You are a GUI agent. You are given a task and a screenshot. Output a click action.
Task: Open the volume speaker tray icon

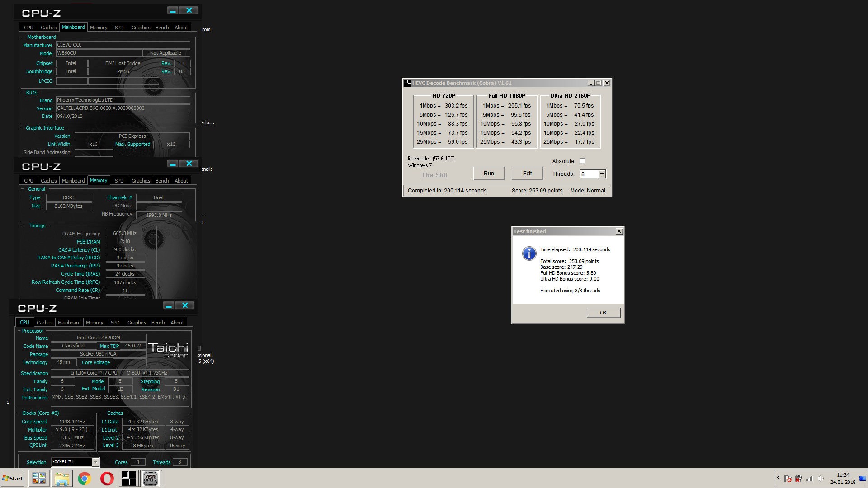pos(821,479)
